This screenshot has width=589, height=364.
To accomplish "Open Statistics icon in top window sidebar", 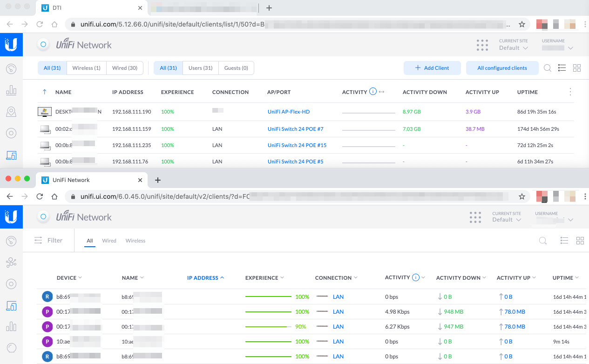I will [x=11, y=90].
